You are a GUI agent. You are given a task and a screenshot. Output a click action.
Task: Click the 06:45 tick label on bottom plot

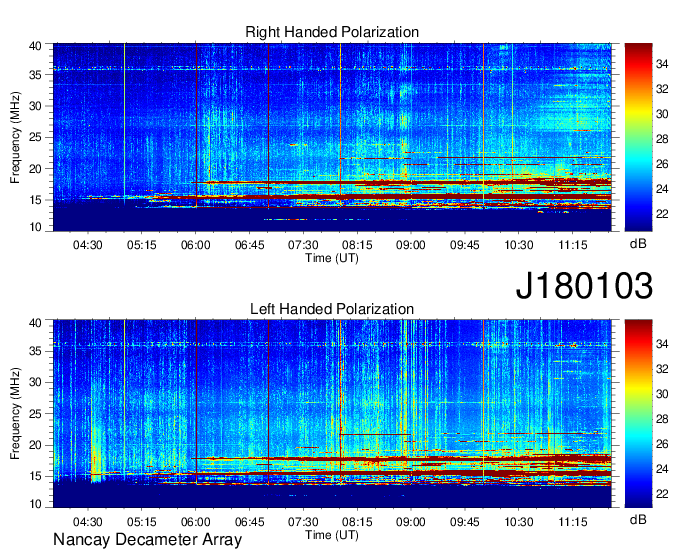249,522
